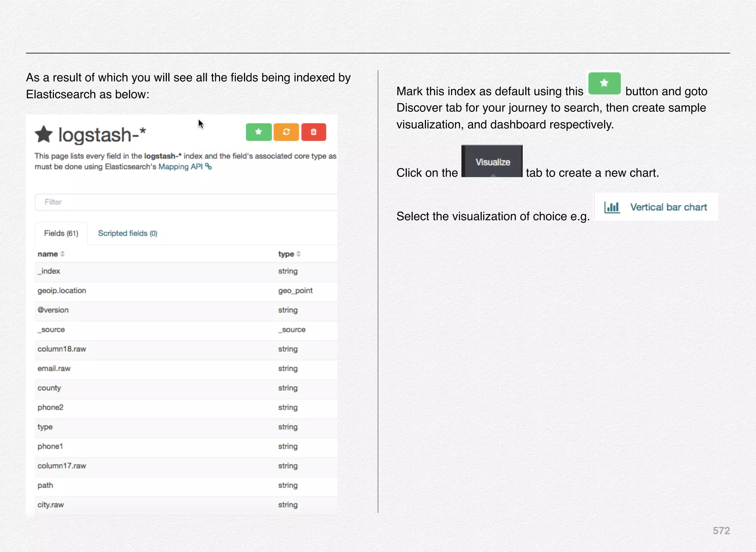
Task: Click the green star button in instructions text
Action: (604, 83)
